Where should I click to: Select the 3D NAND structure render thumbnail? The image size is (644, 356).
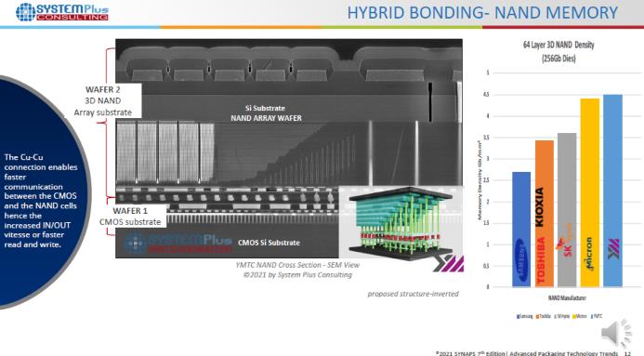400,222
